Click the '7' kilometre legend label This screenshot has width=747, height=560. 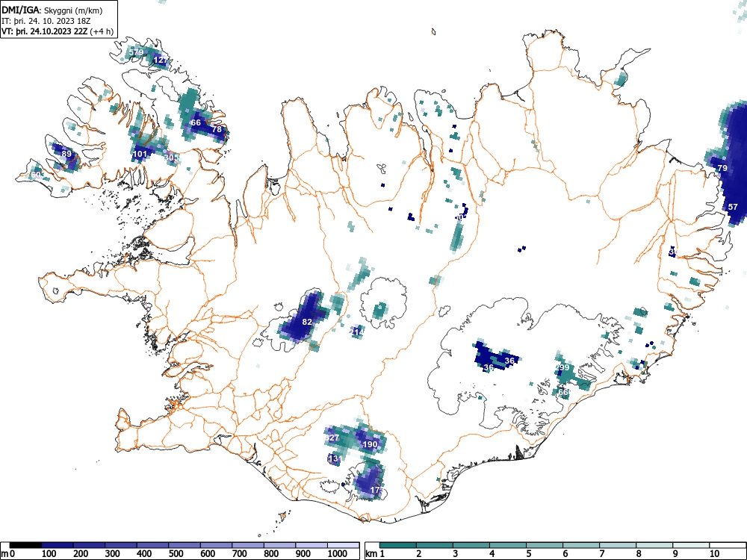(602, 554)
